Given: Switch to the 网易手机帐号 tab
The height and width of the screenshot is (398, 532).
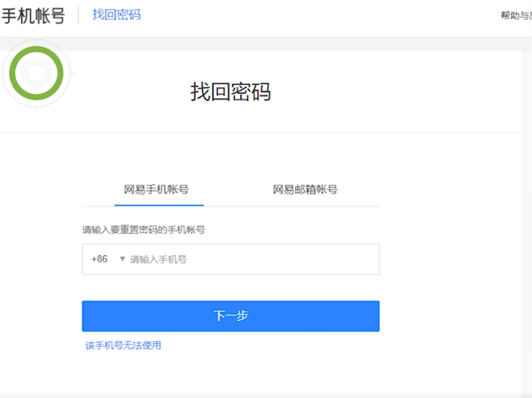Looking at the screenshot, I should coord(156,190).
